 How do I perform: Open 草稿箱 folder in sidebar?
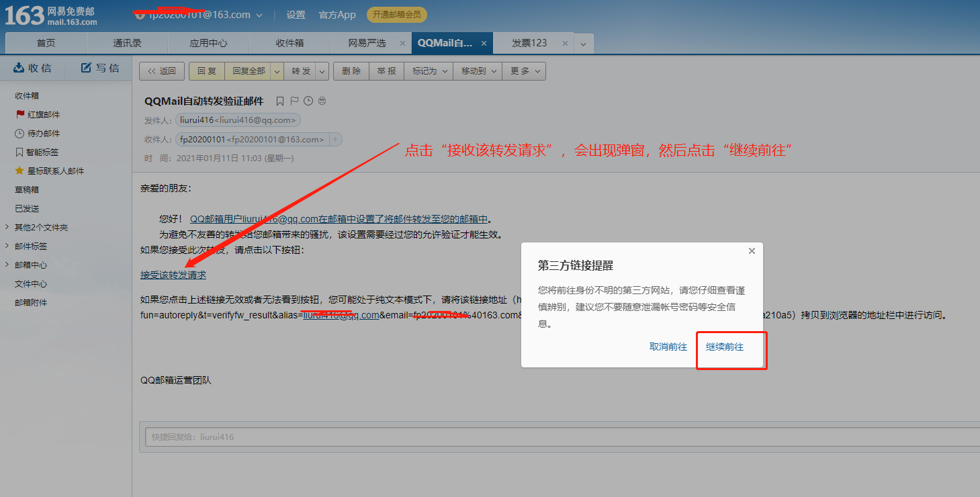27,190
